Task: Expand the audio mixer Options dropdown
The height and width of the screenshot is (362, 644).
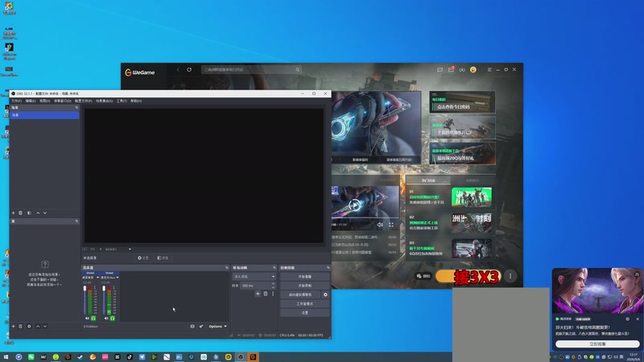Action: point(217,327)
